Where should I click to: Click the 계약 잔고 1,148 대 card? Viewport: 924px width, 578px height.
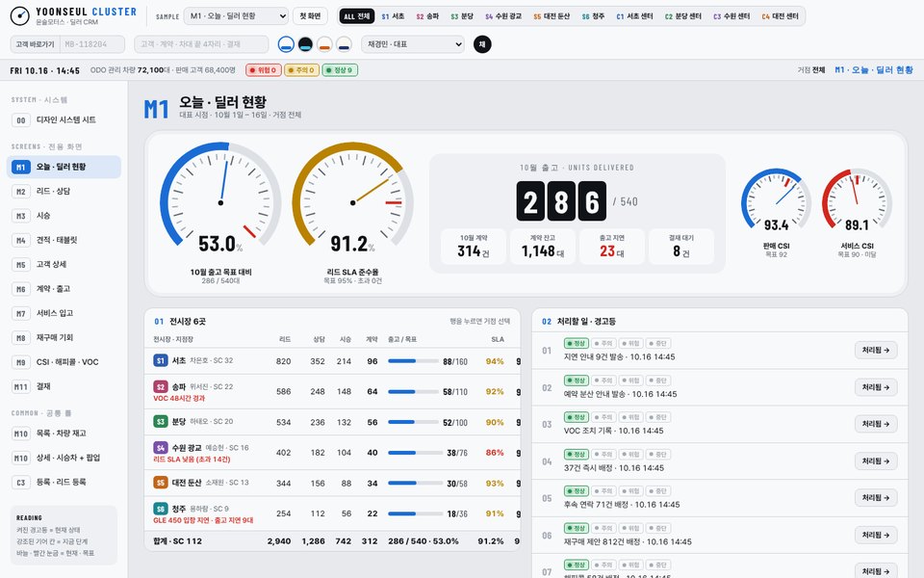(x=543, y=247)
